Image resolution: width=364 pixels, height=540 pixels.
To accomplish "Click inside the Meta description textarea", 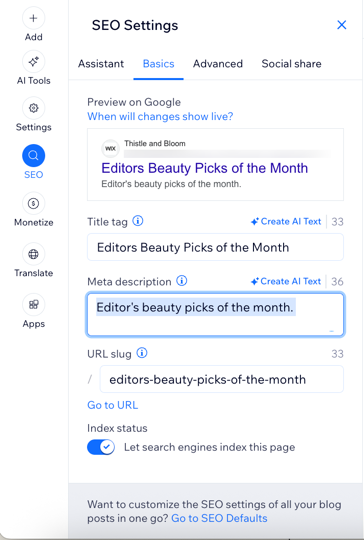I will click(x=215, y=314).
